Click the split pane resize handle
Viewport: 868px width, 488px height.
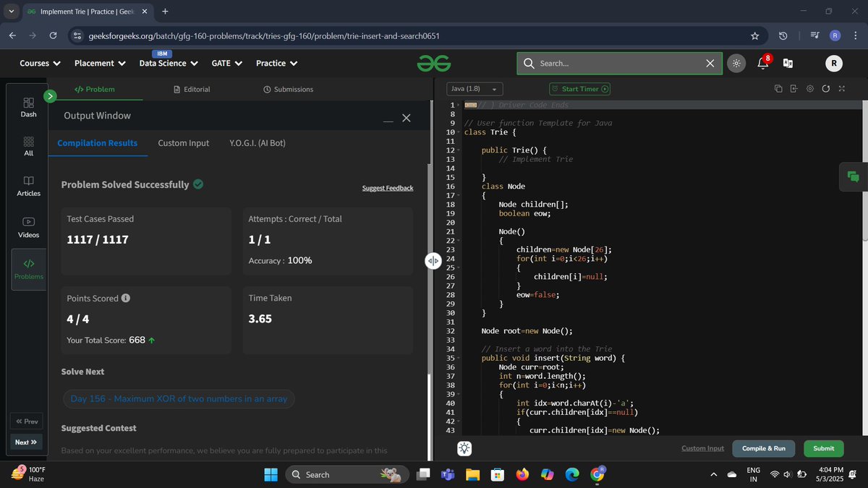click(x=433, y=261)
